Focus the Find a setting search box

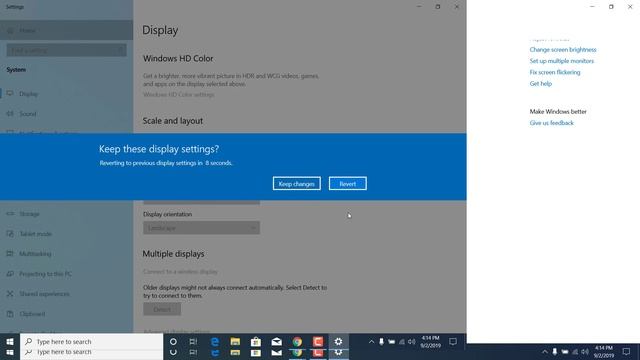[67, 51]
